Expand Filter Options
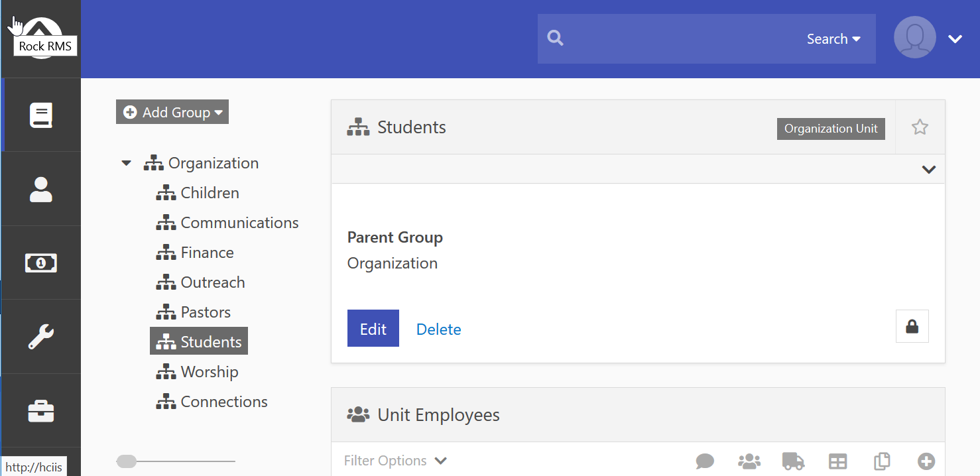The width and height of the screenshot is (980, 476). (x=396, y=461)
